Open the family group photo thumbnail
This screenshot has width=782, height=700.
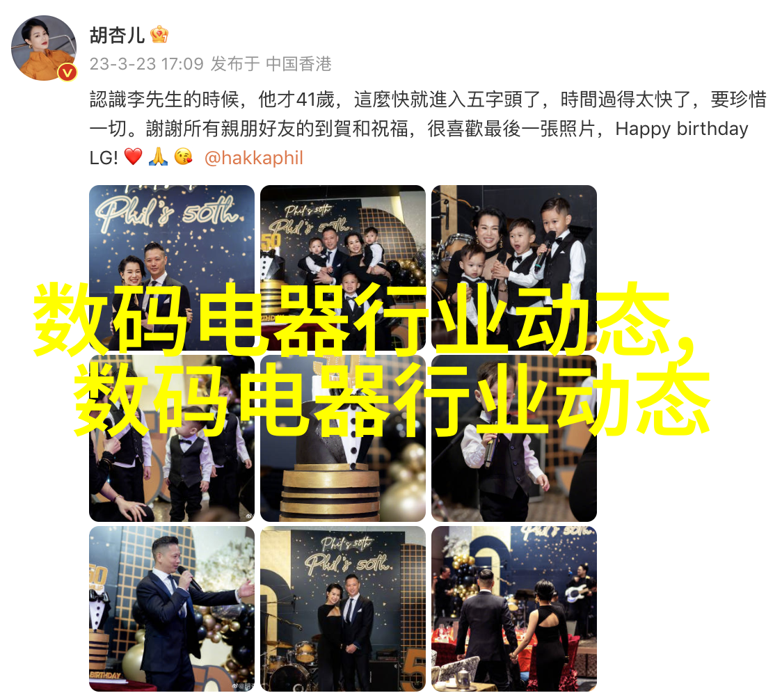[342, 268]
